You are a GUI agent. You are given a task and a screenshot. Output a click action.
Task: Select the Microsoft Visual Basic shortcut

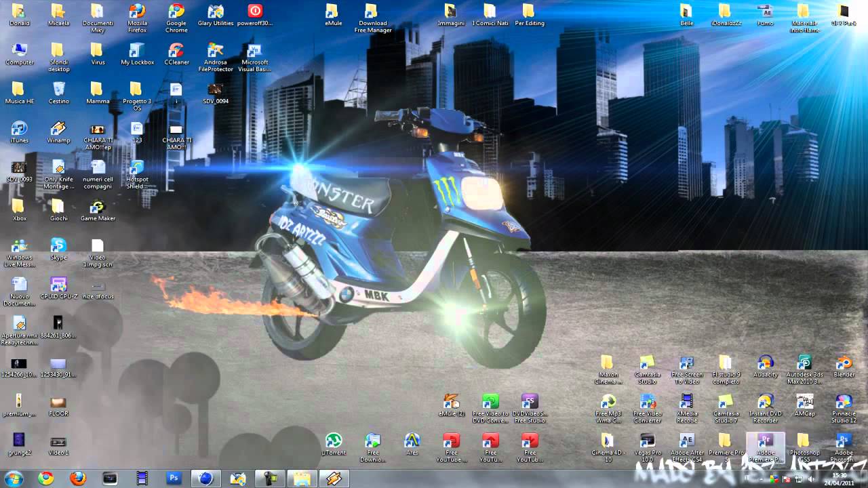coord(255,57)
